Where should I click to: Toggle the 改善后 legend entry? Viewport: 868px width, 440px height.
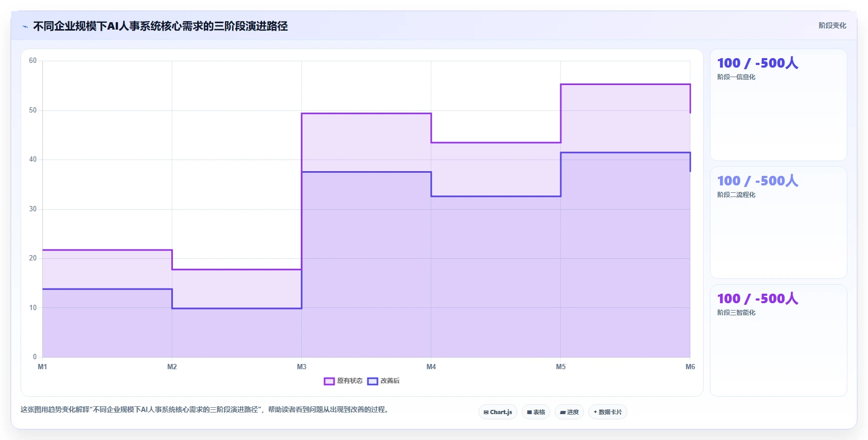point(383,381)
